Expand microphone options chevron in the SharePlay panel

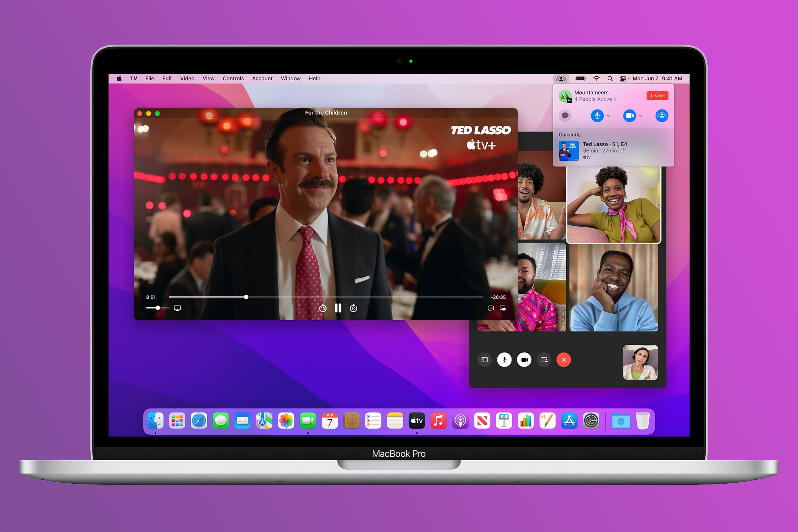click(x=609, y=116)
